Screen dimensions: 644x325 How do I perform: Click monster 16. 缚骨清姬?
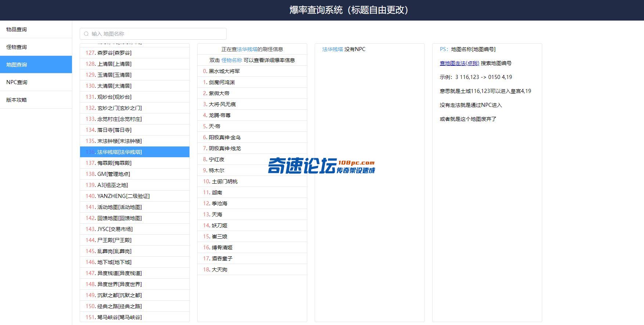pos(252,248)
